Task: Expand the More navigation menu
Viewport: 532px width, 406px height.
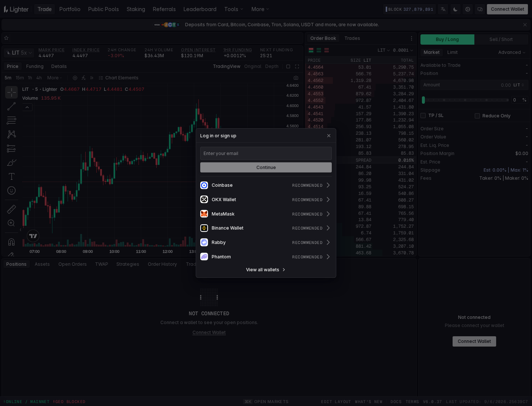Action: (260, 9)
